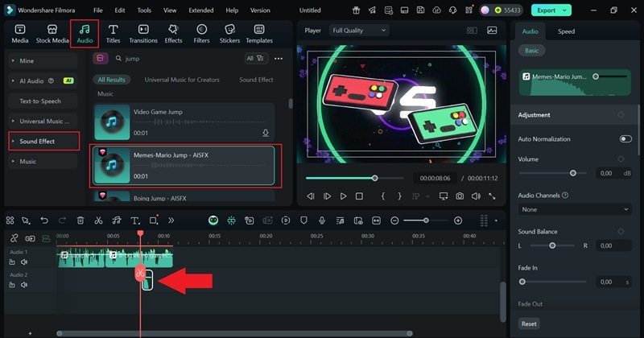
Task: Mute the Audio 2 track
Action: (x=24, y=285)
